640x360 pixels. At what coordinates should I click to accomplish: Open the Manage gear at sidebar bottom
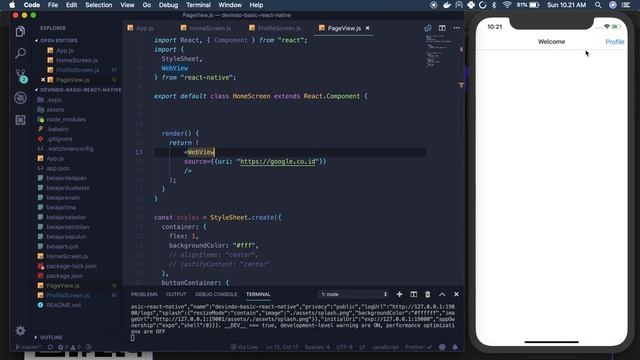[20, 330]
